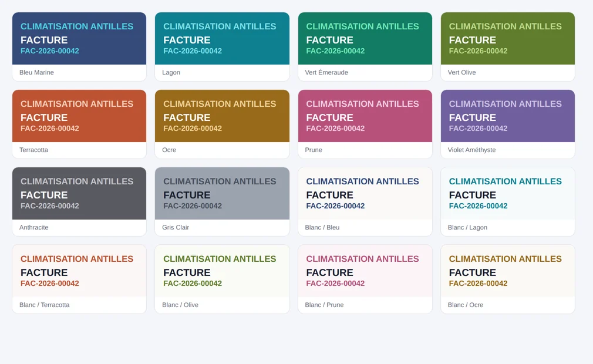Click the 'Gris Clair' caption text
593x364 pixels.
click(176, 228)
